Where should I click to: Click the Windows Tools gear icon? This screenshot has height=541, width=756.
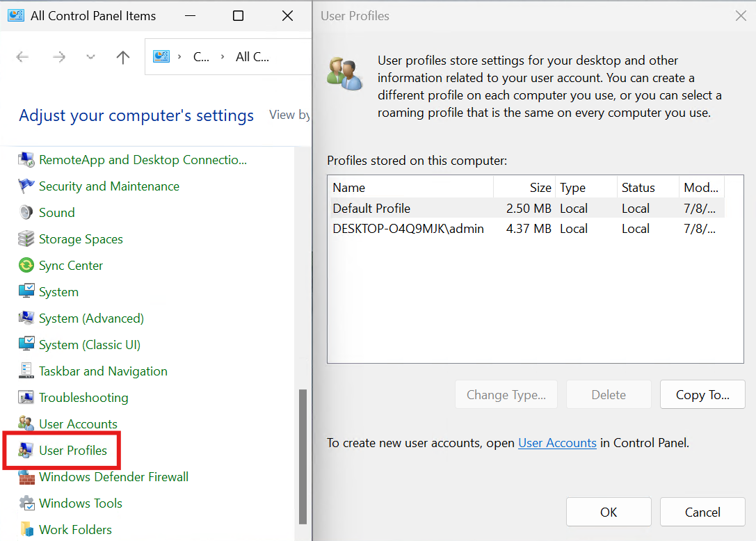(x=26, y=503)
